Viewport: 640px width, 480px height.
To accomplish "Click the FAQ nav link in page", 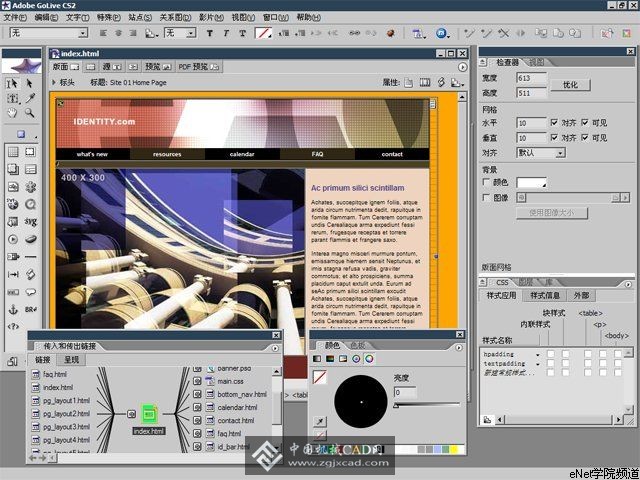I will pos(317,154).
